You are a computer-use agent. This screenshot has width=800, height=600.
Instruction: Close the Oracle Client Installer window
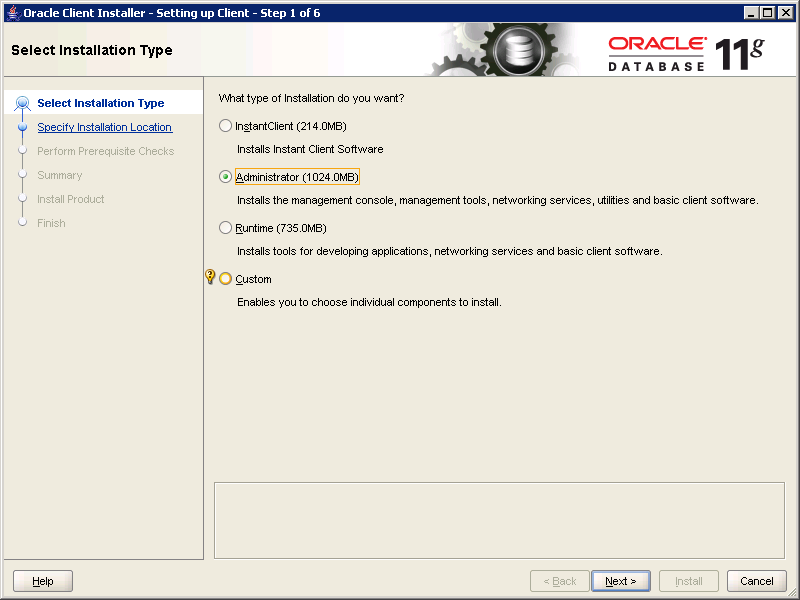[785, 11]
